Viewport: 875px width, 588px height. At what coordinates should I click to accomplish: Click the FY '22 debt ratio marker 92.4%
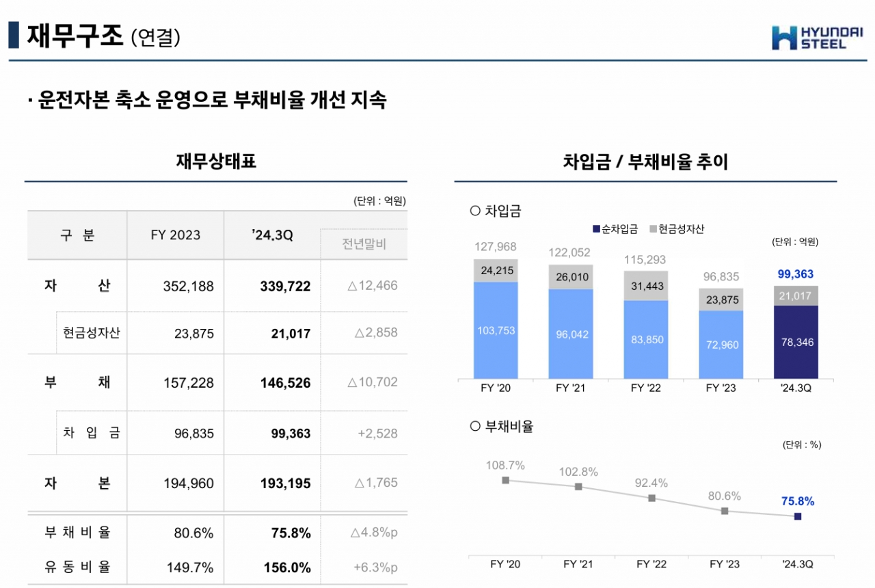(x=651, y=498)
